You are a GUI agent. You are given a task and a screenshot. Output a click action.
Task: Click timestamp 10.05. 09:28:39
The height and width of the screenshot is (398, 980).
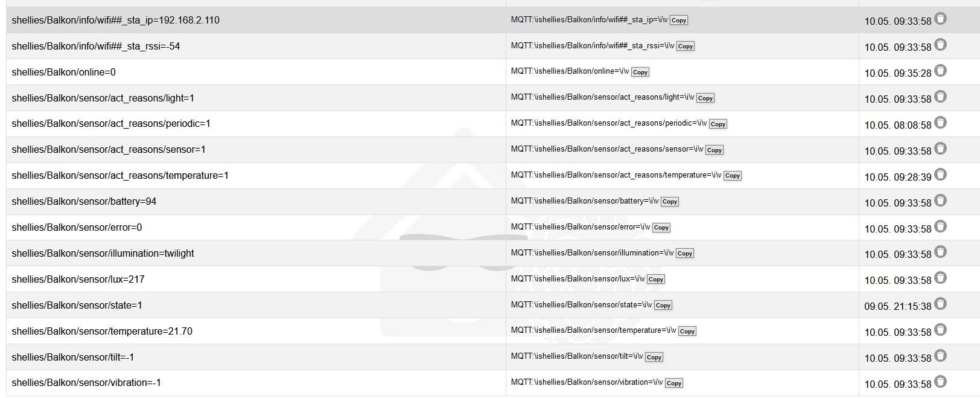tap(898, 177)
